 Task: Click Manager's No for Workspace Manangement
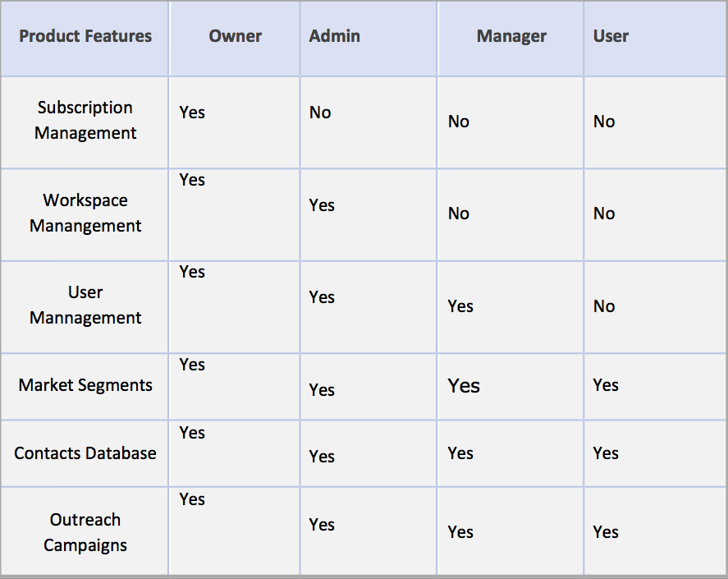coord(459,214)
